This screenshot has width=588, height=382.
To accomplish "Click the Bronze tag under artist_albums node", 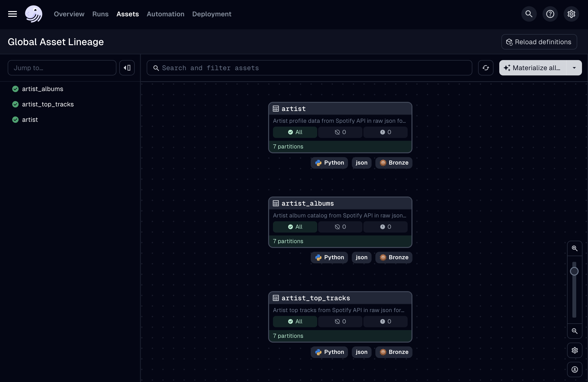I will (394, 258).
